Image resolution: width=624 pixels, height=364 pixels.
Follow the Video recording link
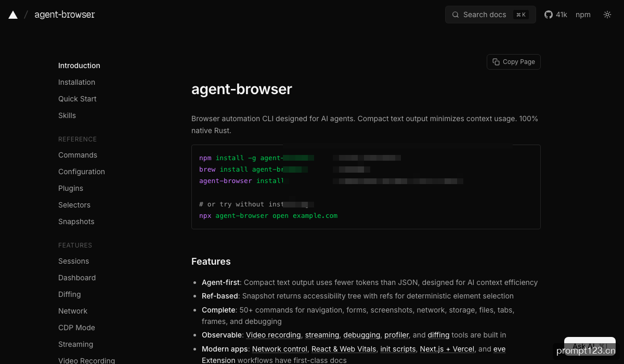274,335
